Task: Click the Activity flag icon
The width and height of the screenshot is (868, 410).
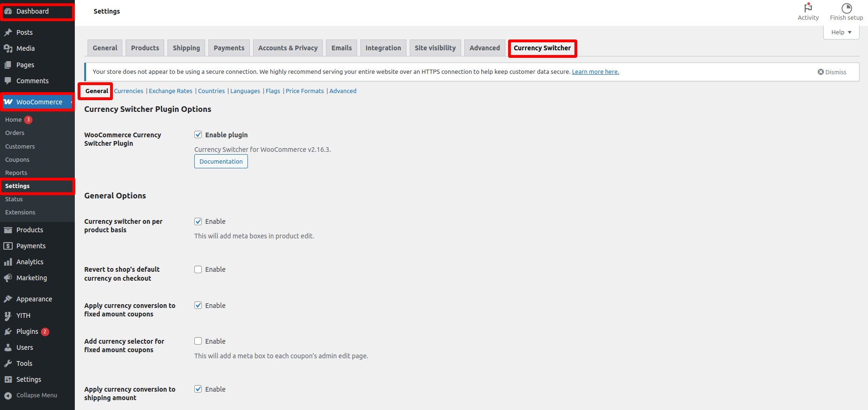Action: pyautogui.click(x=808, y=8)
